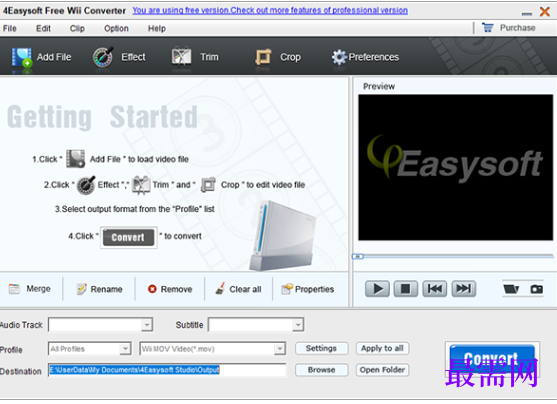Click the Effect icon in Getting Started step 2
Screen dimensions: 557x404
click(x=86, y=185)
